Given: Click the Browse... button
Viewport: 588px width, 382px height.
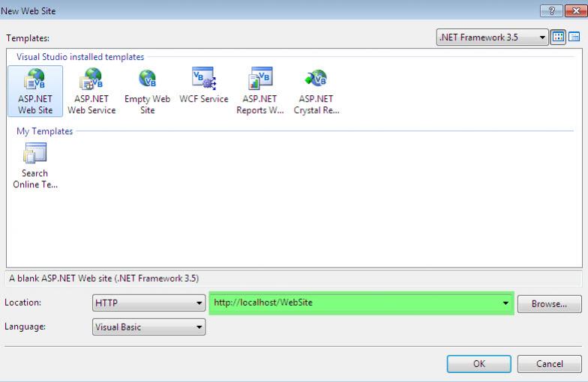Looking at the screenshot, I should coord(549,304).
